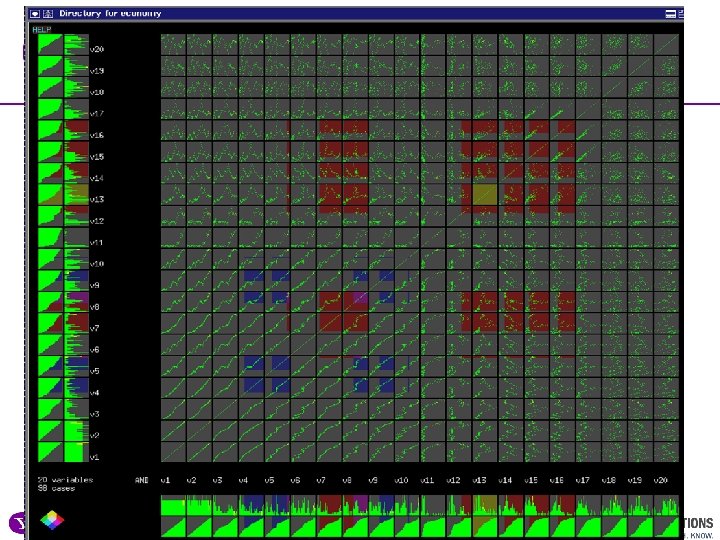Select the yellow v13 by v13 diagonal cell
This screenshot has width=720, height=540.
(x=484, y=195)
